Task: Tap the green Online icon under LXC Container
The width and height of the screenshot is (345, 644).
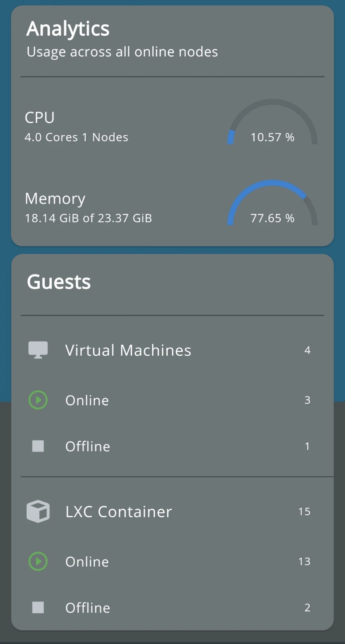Action: [x=38, y=561]
